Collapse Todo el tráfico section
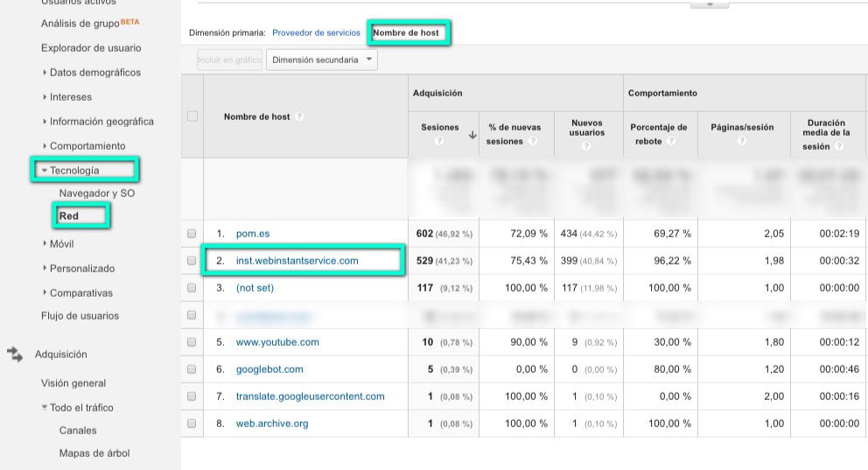This screenshot has height=470, width=868. 78,408
